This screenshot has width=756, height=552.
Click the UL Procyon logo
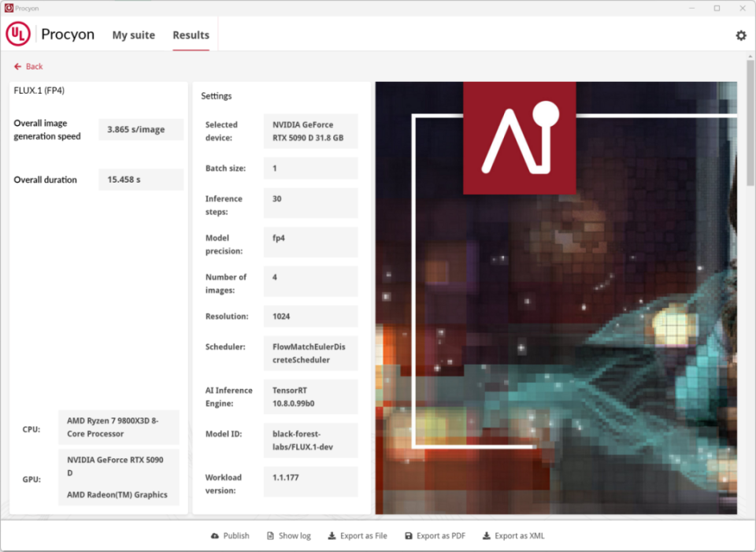tap(18, 35)
